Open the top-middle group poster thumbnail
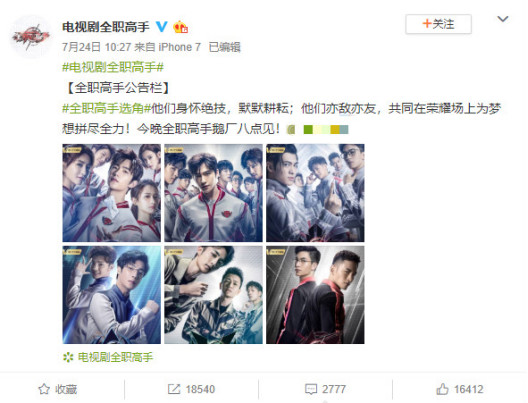Image resolution: width=528 pixels, height=403 pixels. point(213,193)
